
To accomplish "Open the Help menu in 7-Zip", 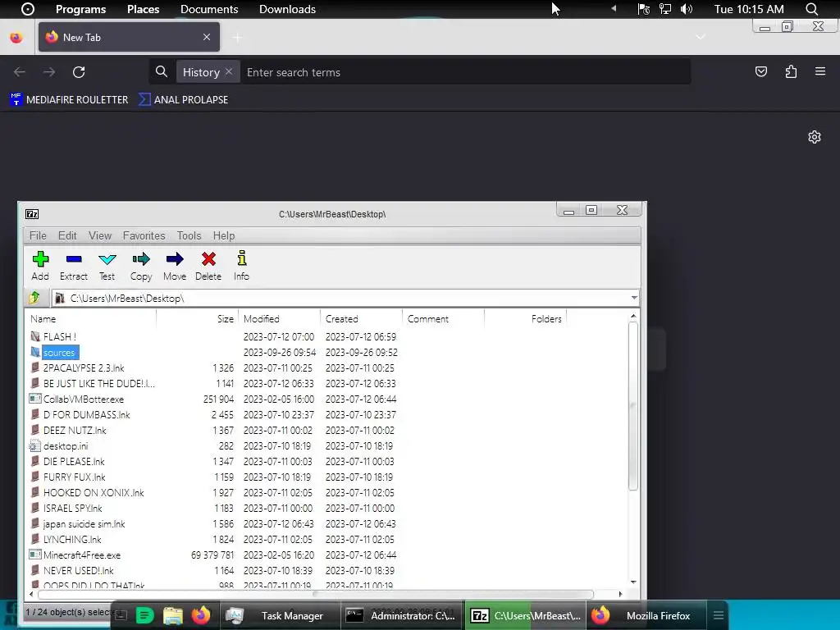I will pyautogui.click(x=223, y=235).
